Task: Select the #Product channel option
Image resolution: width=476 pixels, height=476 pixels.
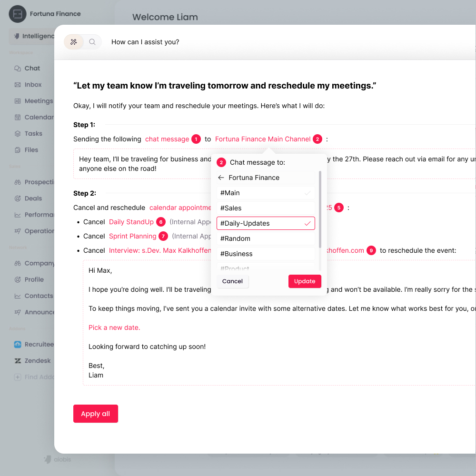Action: 266,267
